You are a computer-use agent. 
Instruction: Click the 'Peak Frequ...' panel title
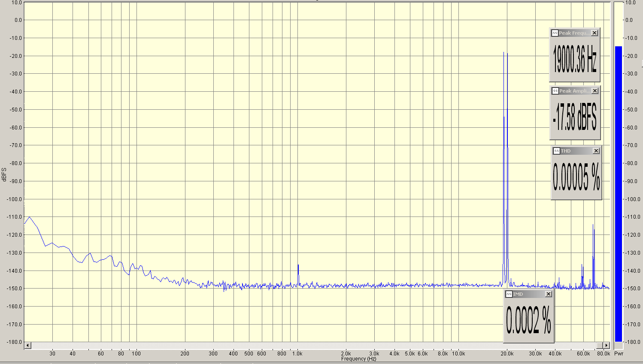point(574,33)
